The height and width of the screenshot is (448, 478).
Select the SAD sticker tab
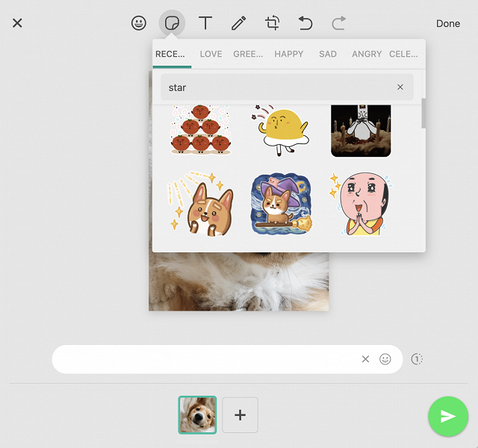click(327, 54)
